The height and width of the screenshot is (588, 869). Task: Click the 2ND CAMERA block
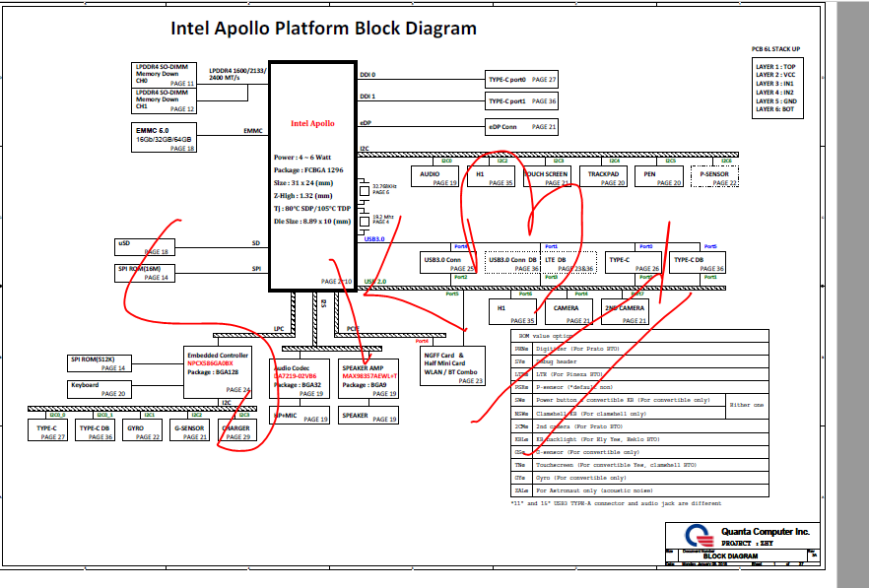point(625,311)
